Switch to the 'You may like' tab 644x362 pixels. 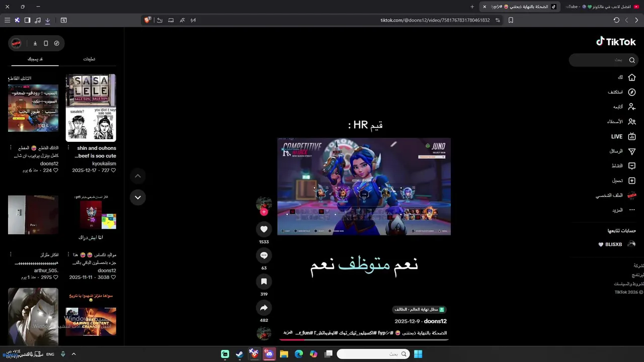tap(35, 59)
